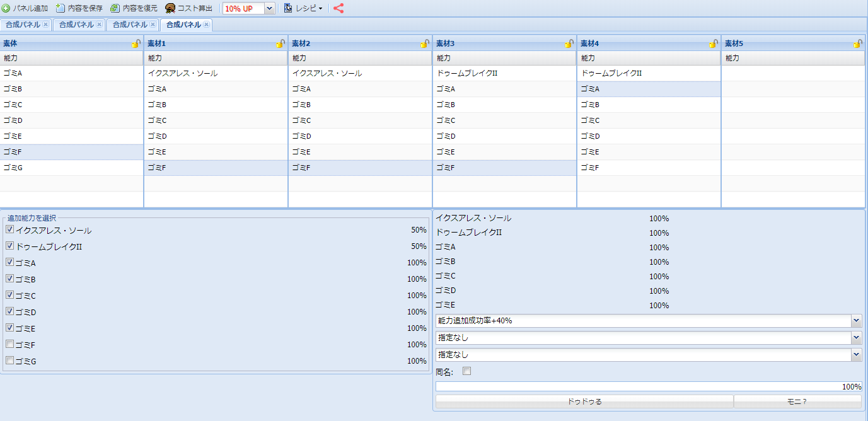The width and height of the screenshot is (868, 421).
Task: Select ドゥームブレイクII in 素材4 column
Action: click(x=649, y=73)
